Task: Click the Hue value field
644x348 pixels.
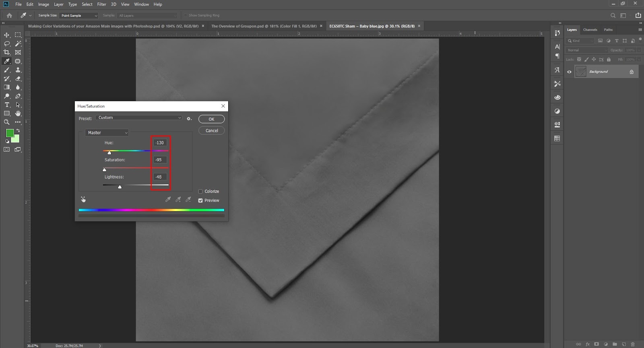Action: coord(160,143)
